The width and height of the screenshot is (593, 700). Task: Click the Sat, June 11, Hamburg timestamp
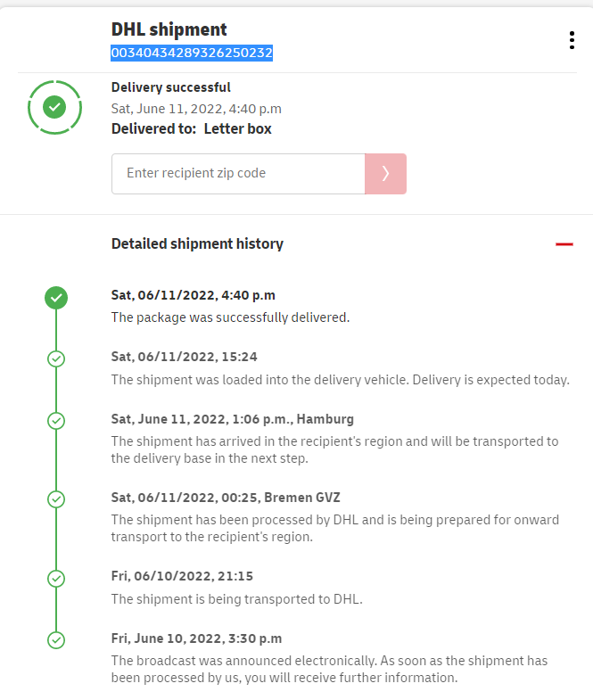pos(233,419)
